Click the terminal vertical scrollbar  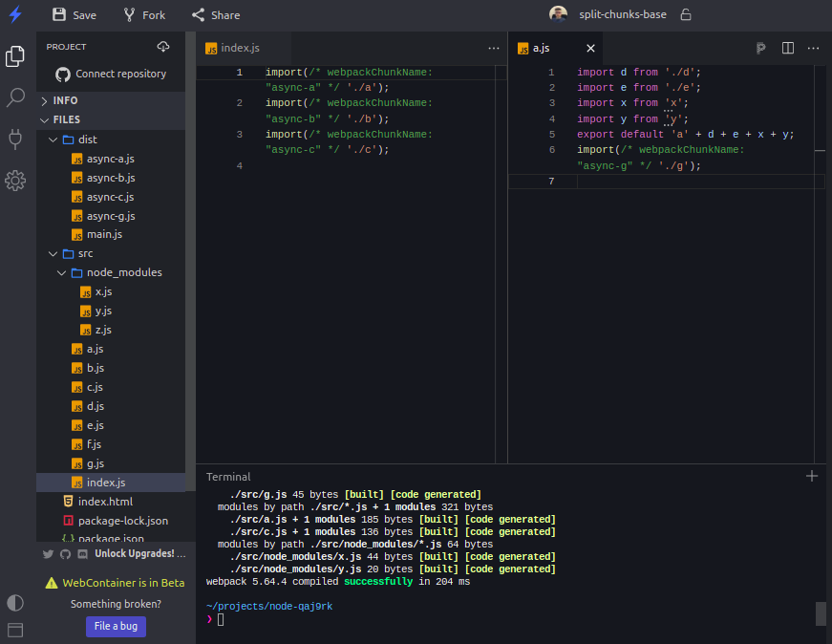(821, 612)
